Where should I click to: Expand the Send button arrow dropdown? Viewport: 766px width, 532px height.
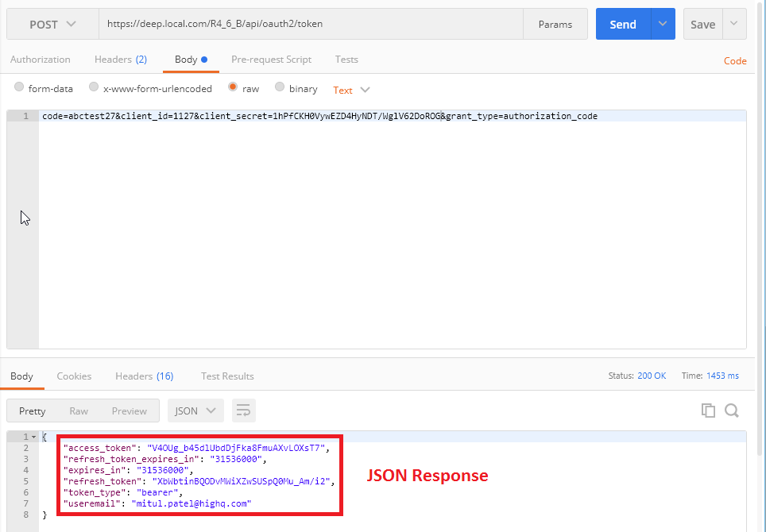(x=663, y=25)
